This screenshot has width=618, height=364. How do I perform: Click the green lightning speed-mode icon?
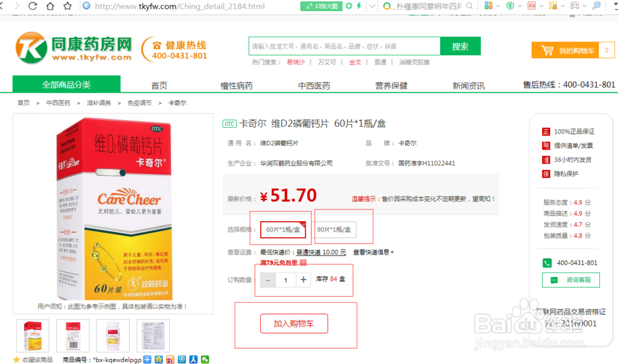pos(359,6)
